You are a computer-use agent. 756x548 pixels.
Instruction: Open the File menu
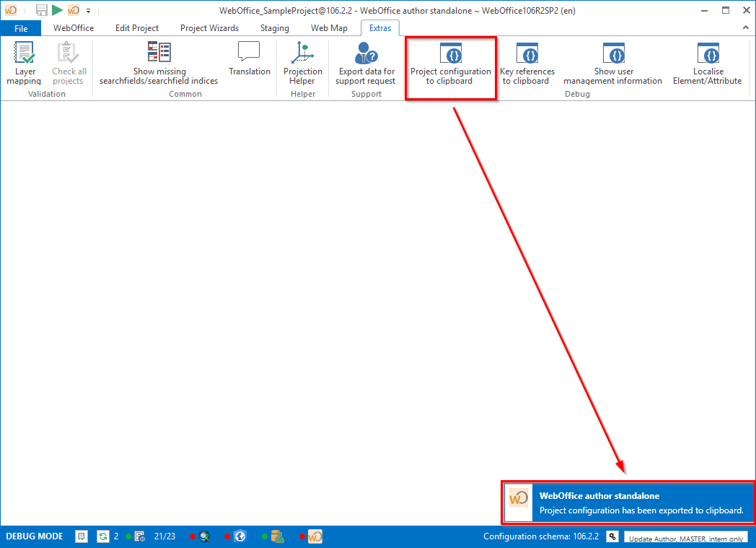point(20,28)
